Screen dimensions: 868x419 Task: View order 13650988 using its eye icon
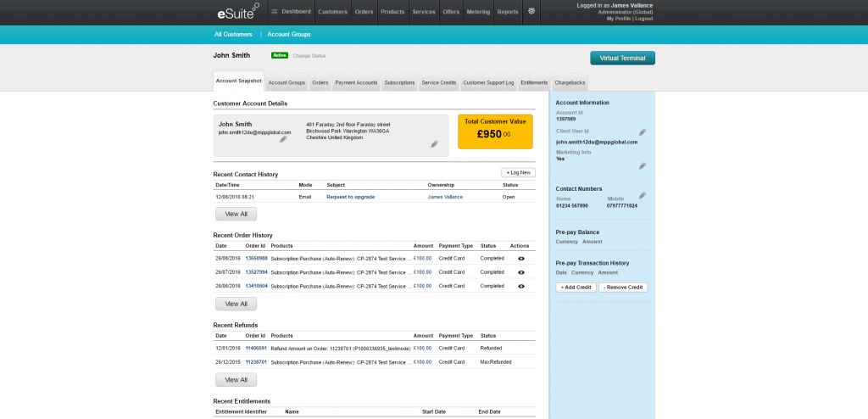(x=520, y=258)
